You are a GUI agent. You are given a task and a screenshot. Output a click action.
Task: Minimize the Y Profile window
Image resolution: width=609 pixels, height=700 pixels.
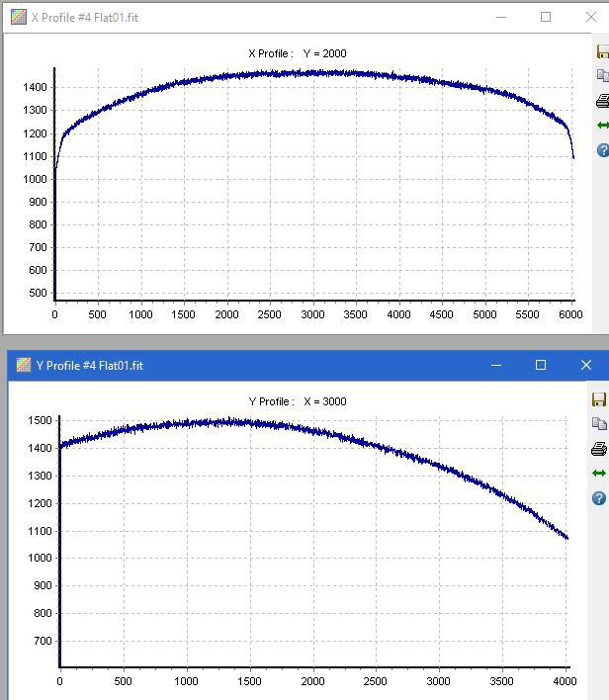[x=496, y=365]
